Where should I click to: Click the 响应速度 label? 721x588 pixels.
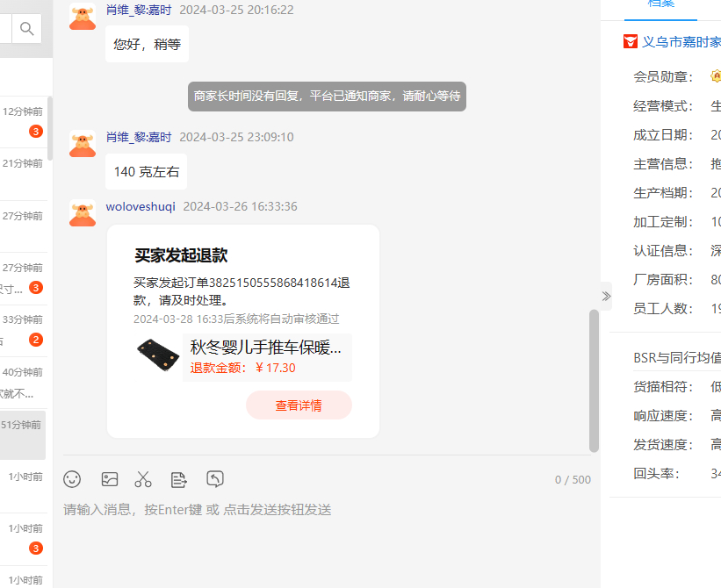pyautogui.click(x=663, y=416)
